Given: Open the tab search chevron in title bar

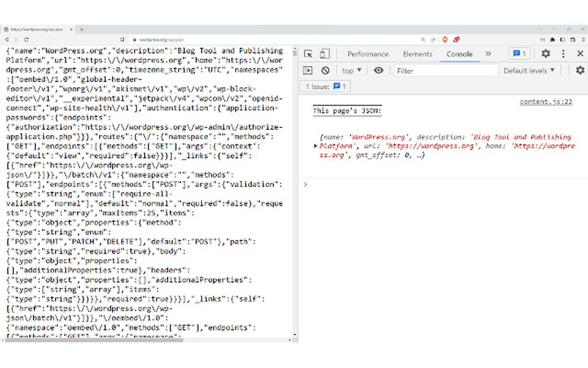Looking at the screenshot, I should click(x=540, y=29).
